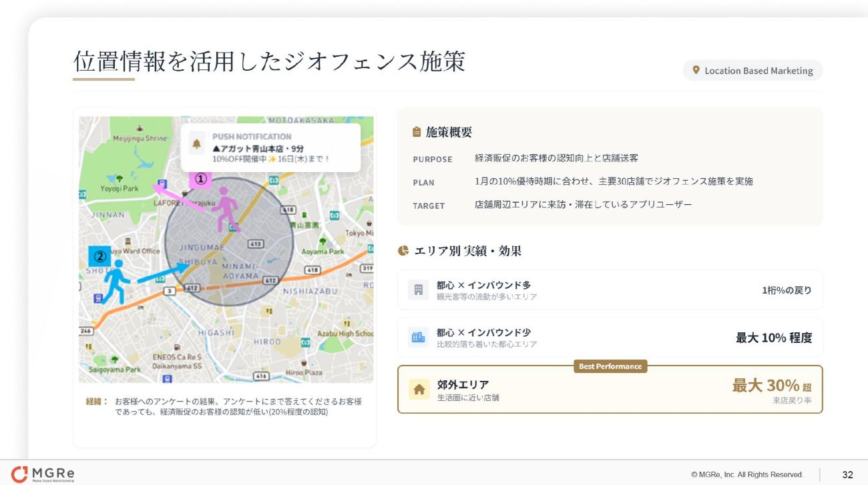Select the pink ① marker on the map

pyautogui.click(x=200, y=179)
